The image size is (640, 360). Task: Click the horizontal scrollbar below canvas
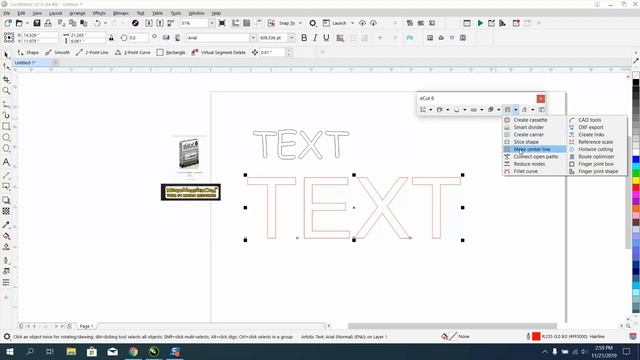452,326
